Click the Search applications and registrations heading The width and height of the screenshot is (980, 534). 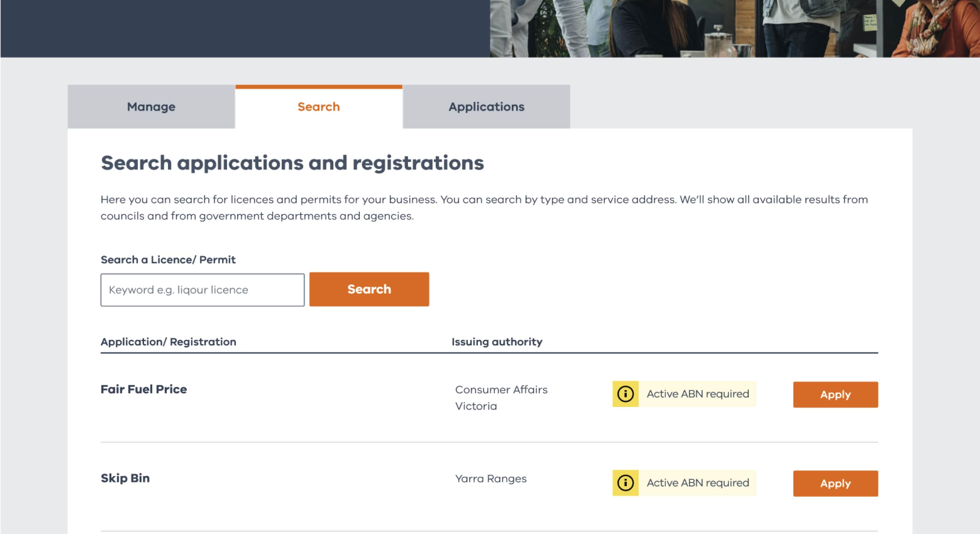(292, 163)
